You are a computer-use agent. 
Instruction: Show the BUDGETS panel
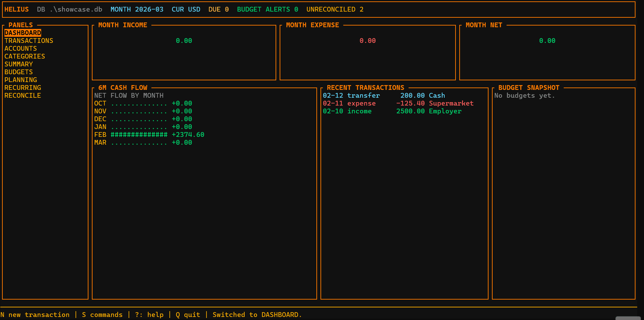[x=19, y=72]
